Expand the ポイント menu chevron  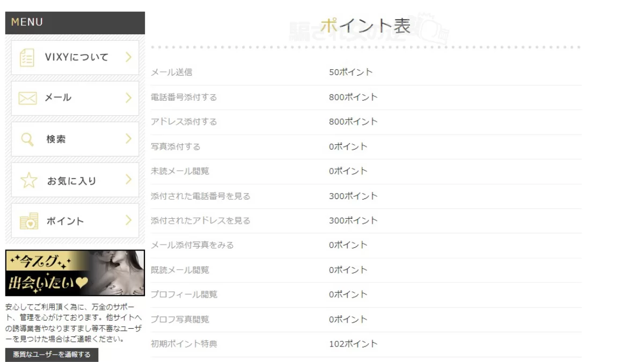pos(129,220)
